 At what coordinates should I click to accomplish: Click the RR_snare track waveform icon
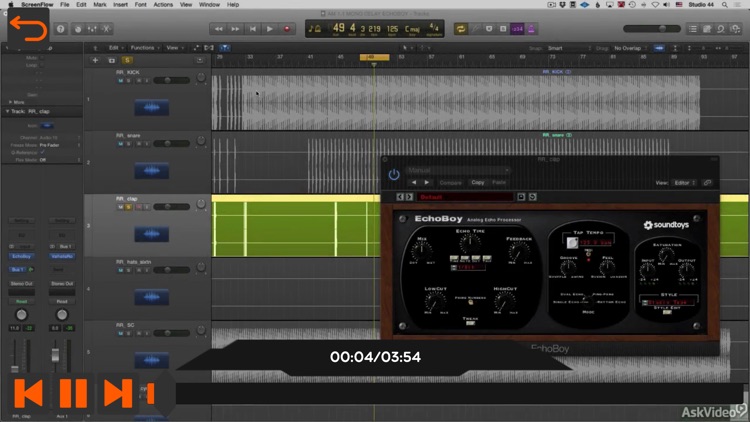(x=151, y=171)
